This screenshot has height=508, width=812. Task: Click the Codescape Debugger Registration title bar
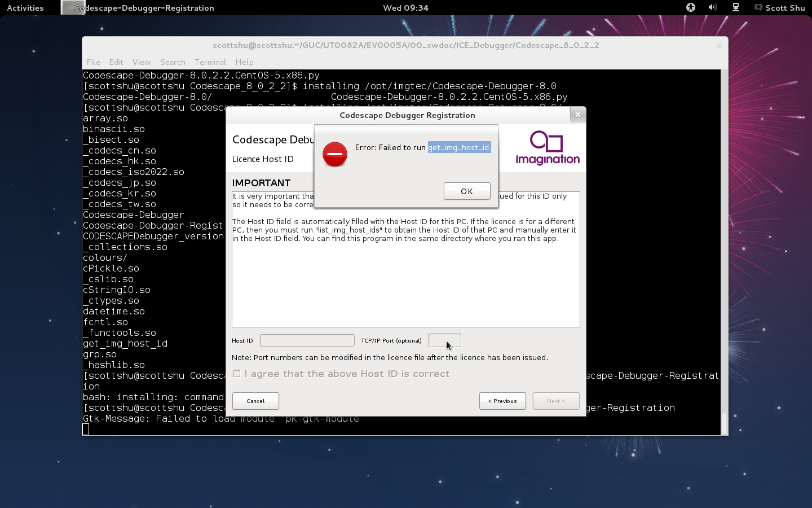point(407,115)
